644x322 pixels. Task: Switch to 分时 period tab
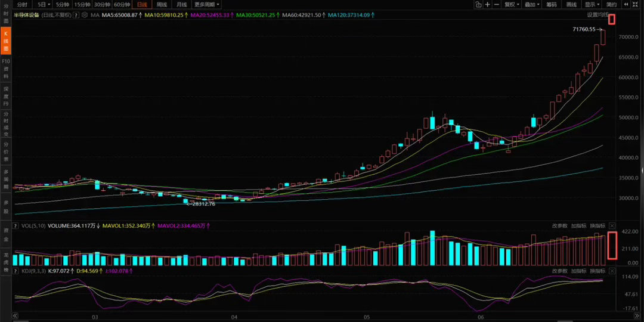(22, 5)
